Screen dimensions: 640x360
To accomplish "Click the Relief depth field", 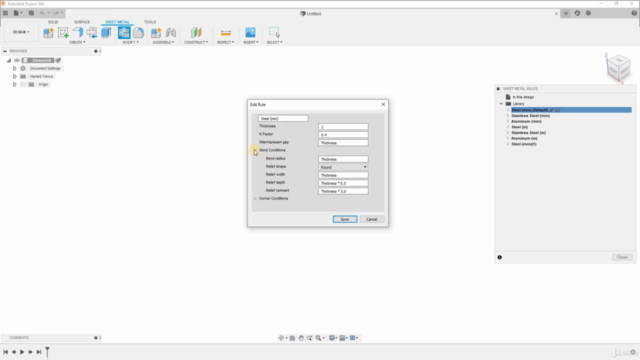I will coord(343,183).
